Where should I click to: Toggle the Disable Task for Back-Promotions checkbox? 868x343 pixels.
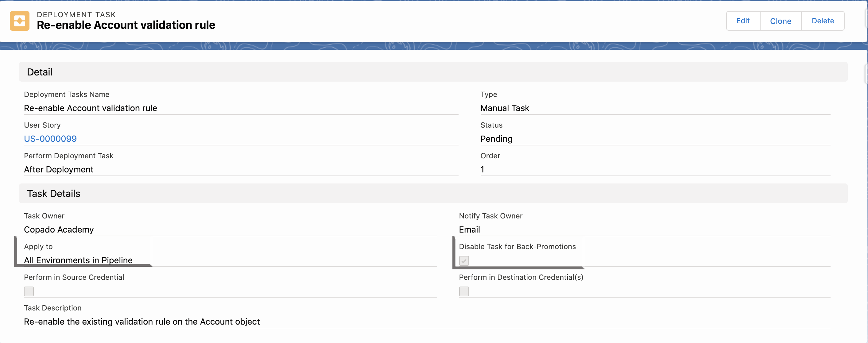[464, 260]
